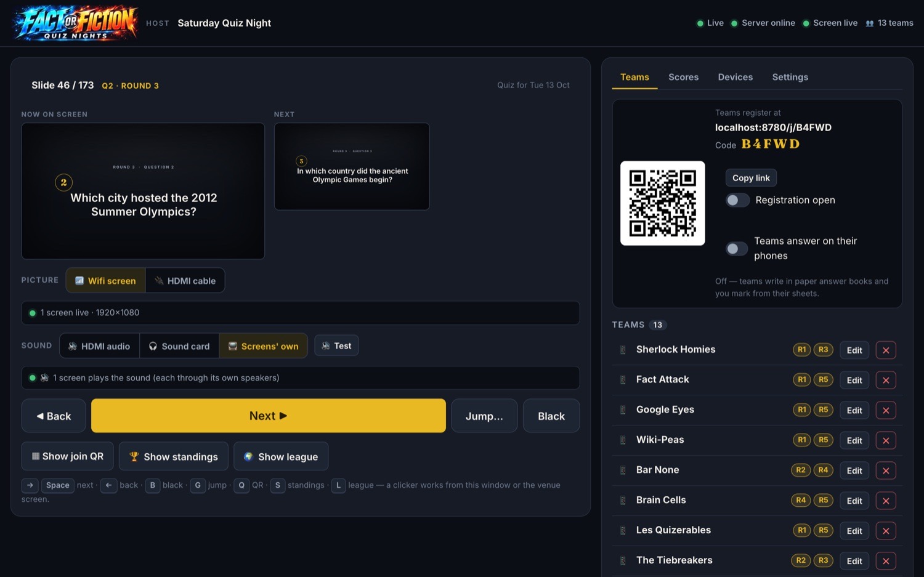Click the teams icon in the header
Screen dimensions: 924x577
(x=870, y=23)
